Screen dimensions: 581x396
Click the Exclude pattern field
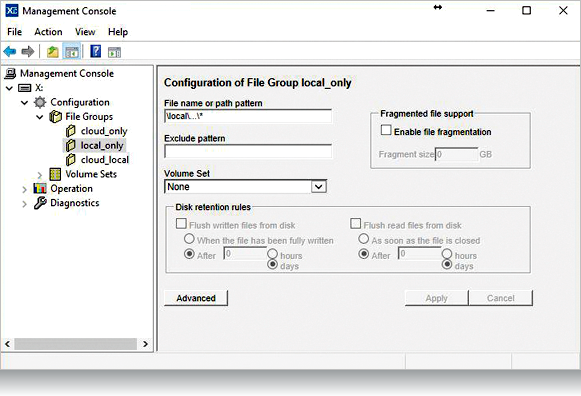(248, 151)
